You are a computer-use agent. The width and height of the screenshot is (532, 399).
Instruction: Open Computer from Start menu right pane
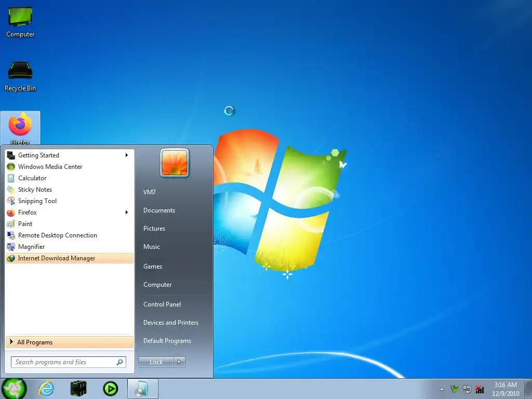pos(157,285)
